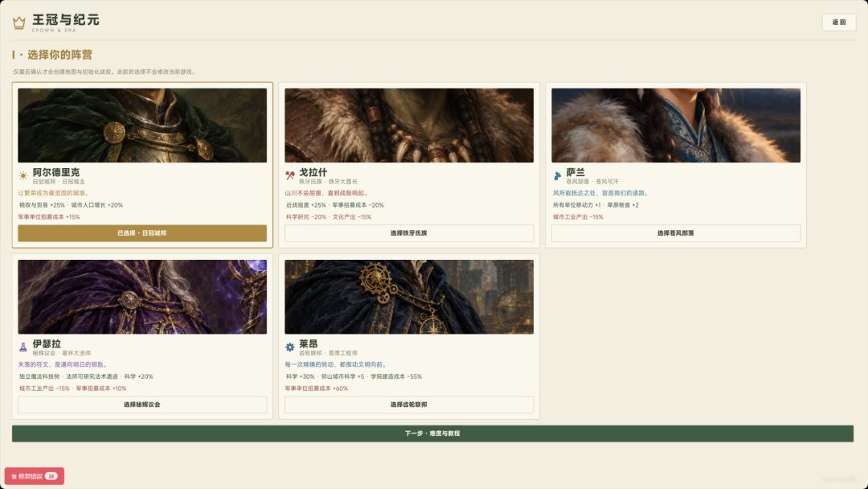868x489 pixels.
Task: Click the penalty text 军事单位招募成本 +15%
Action: pos(49,217)
